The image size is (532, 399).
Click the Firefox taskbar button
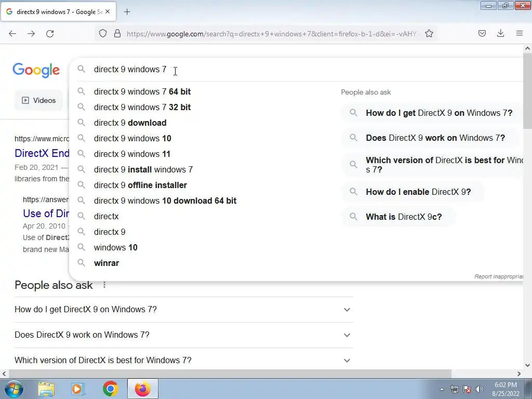(x=143, y=389)
